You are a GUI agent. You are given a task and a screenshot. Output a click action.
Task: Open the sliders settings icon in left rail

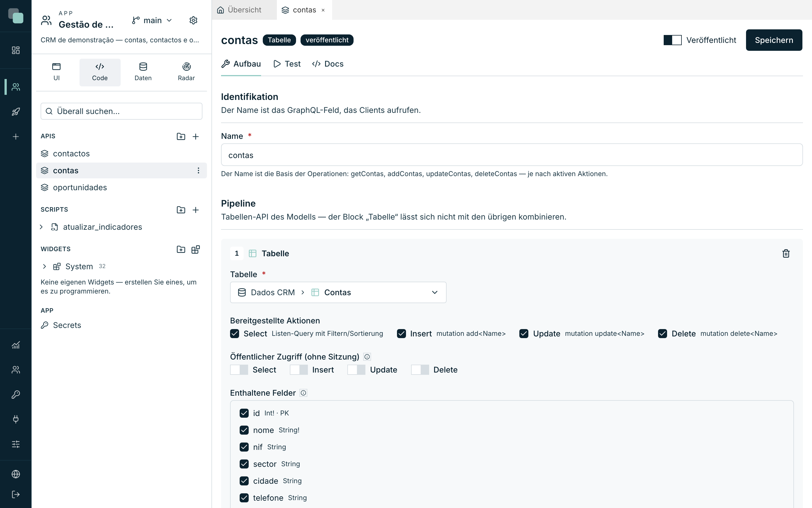(x=16, y=444)
